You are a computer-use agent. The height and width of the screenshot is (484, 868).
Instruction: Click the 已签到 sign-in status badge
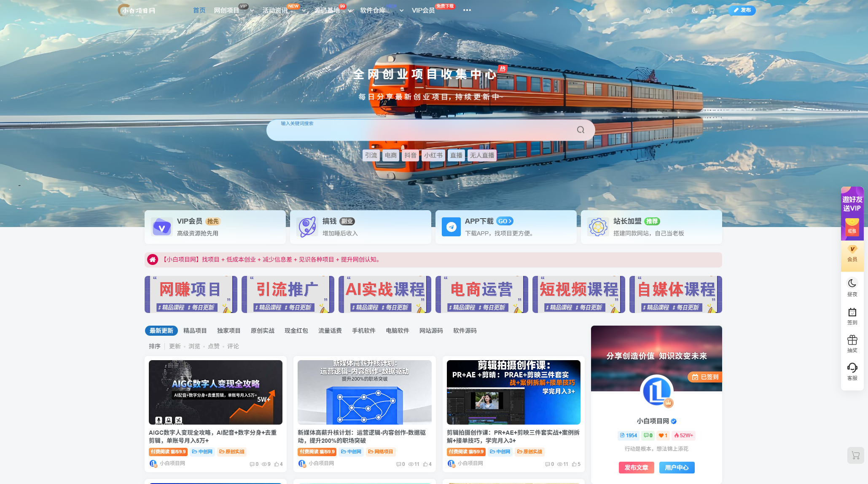(x=705, y=377)
